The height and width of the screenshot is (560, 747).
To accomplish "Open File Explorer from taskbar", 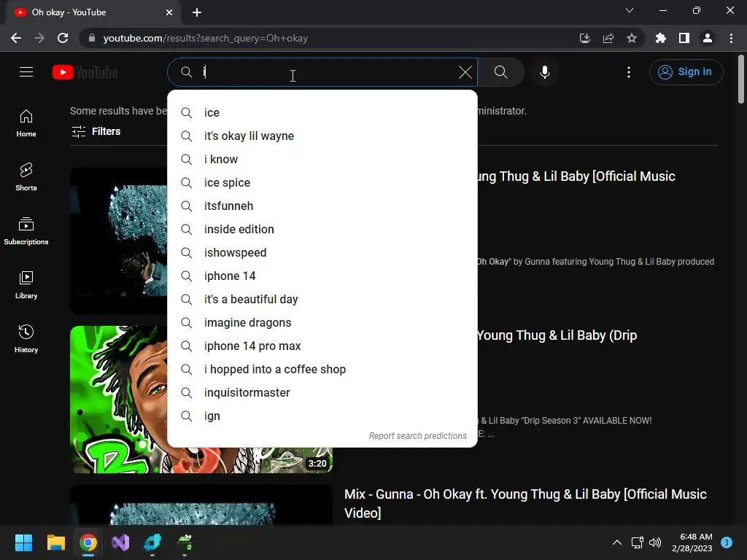I will tap(55, 542).
